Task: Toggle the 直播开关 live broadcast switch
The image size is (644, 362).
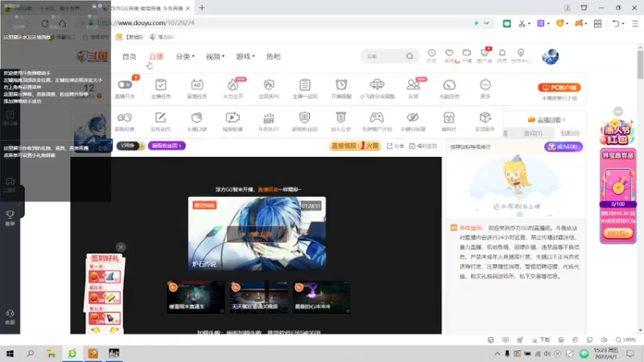Action: click(125, 85)
